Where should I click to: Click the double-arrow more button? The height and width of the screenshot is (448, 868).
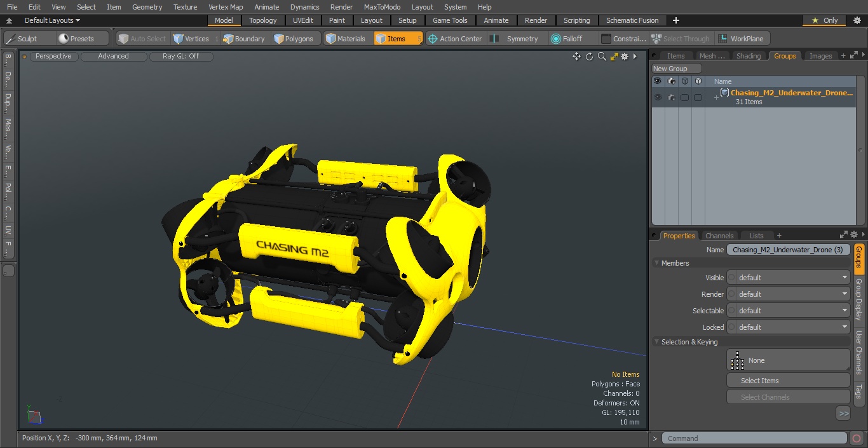[843, 413]
